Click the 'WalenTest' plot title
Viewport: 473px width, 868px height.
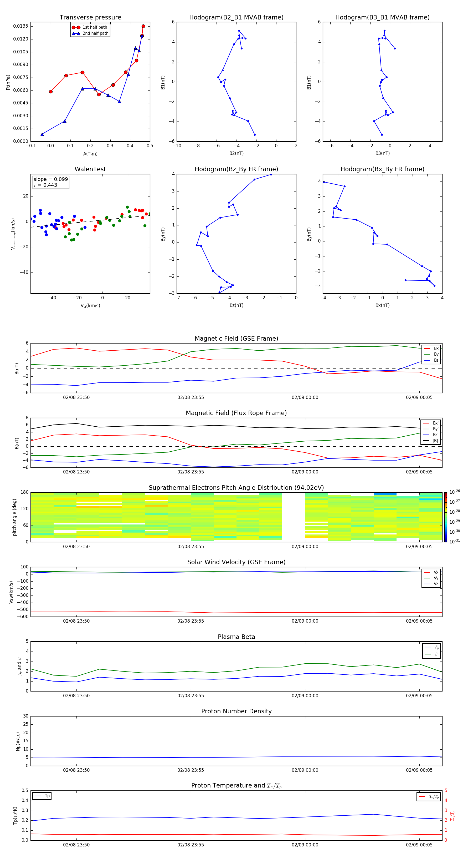pos(90,169)
